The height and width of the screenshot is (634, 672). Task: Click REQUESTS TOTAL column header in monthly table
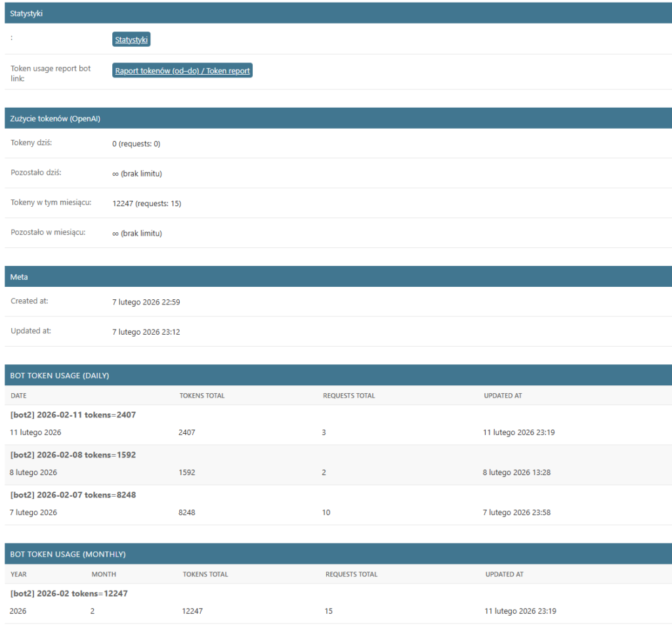click(351, 574)
